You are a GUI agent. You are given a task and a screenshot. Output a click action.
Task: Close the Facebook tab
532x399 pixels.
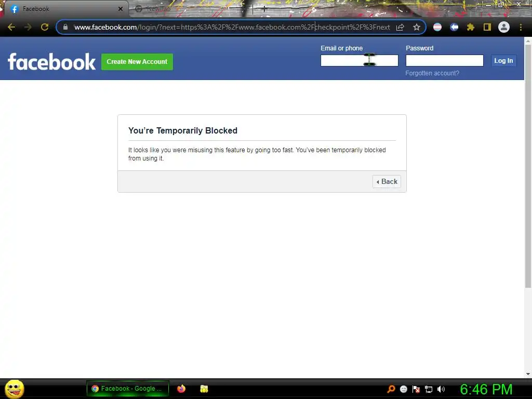click(121, 9)
